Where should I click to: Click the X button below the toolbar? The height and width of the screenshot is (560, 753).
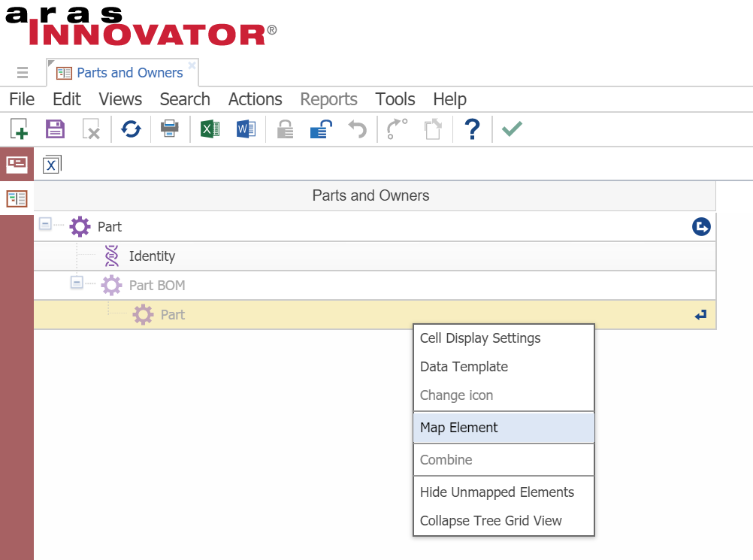[51, 165]
